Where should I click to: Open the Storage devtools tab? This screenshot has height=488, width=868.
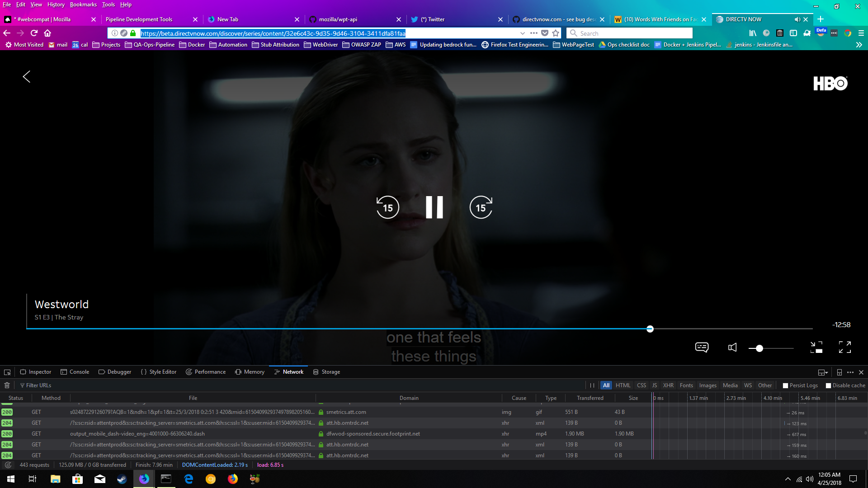click(326, 372)
